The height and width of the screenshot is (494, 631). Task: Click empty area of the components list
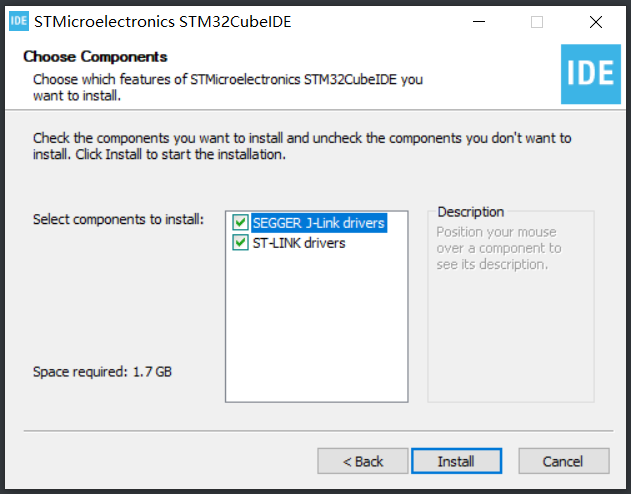point(317,326)
